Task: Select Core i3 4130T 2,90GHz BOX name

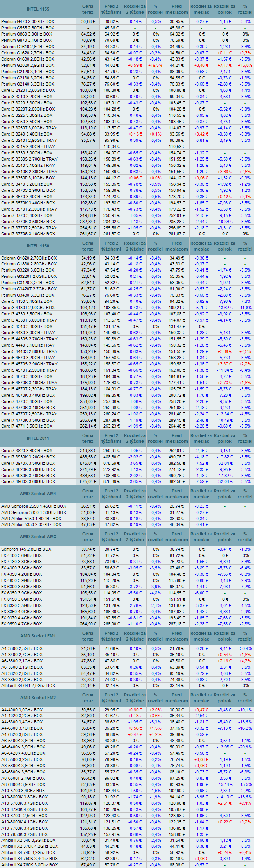Action: [28, 308]
